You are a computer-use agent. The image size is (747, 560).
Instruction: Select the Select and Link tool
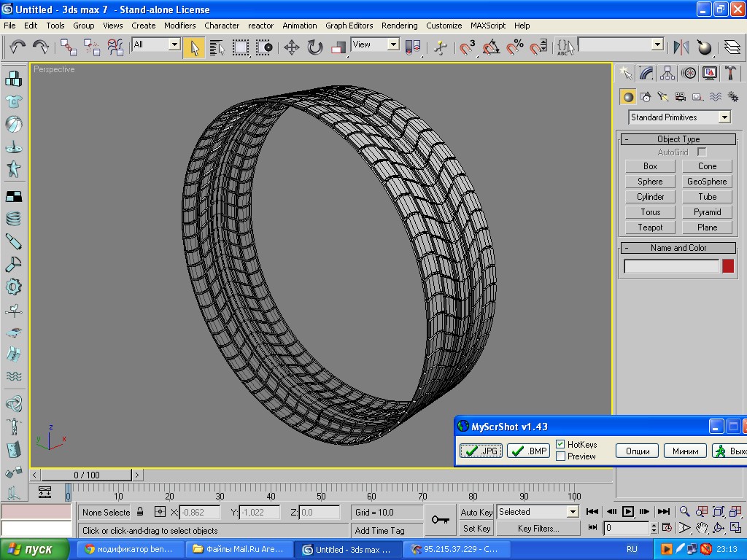coord(68,47)
